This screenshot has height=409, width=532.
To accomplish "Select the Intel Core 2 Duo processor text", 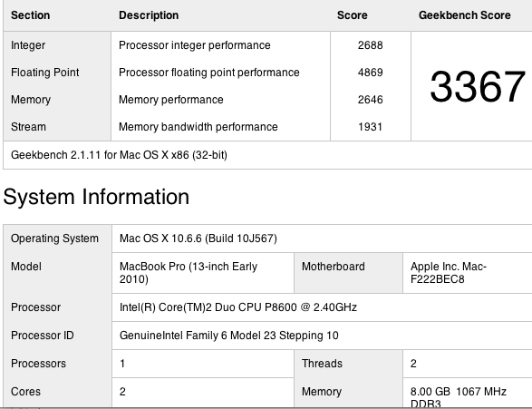I will [238, 307].
